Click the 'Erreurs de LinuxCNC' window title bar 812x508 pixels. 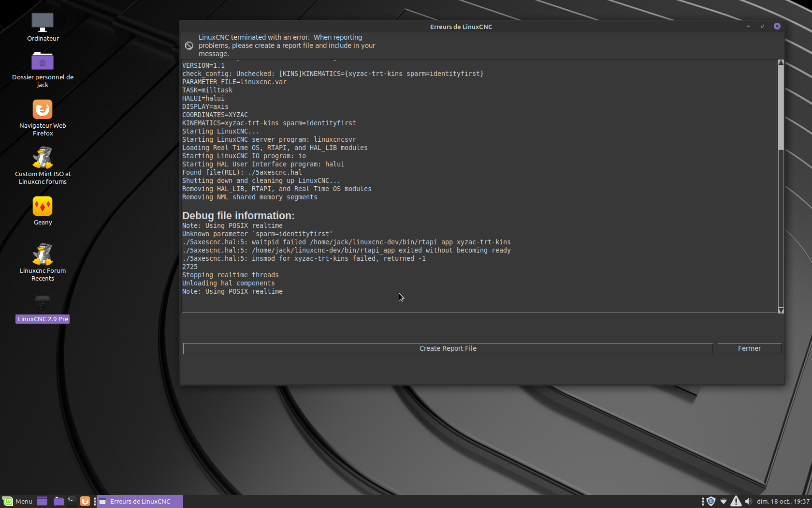tap(461, 27)
